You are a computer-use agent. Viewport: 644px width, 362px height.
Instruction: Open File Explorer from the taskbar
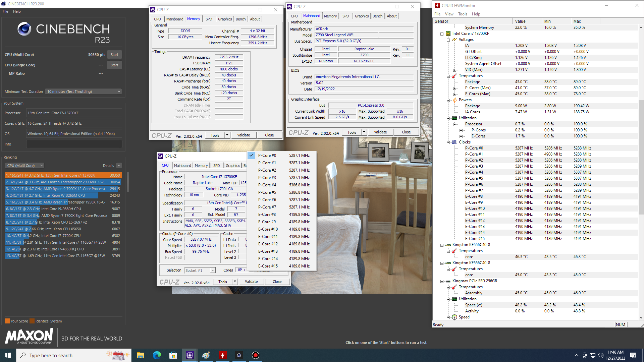pyautogui.click(x=140, y=355)
